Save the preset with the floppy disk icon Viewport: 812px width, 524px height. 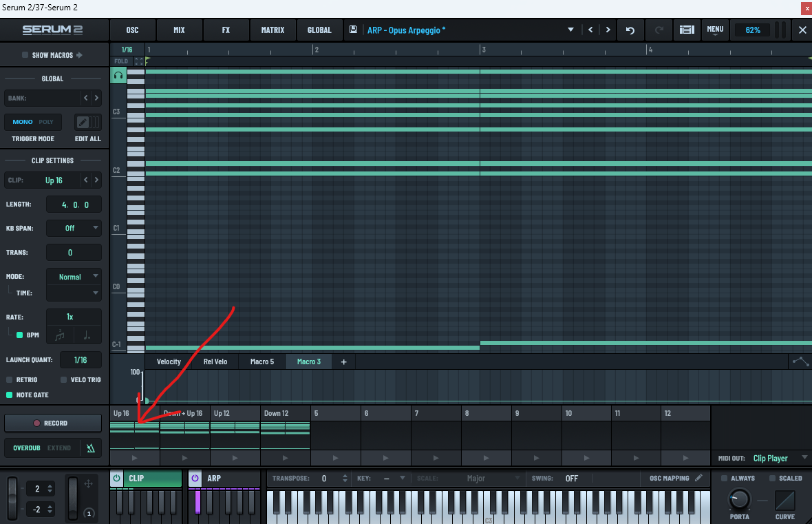[x=353, y=30]
